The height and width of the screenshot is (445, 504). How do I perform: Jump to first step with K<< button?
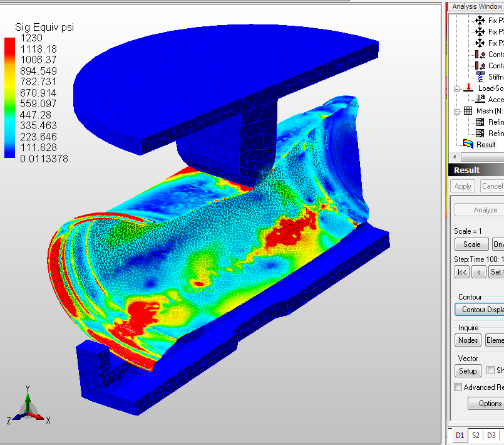462,272
